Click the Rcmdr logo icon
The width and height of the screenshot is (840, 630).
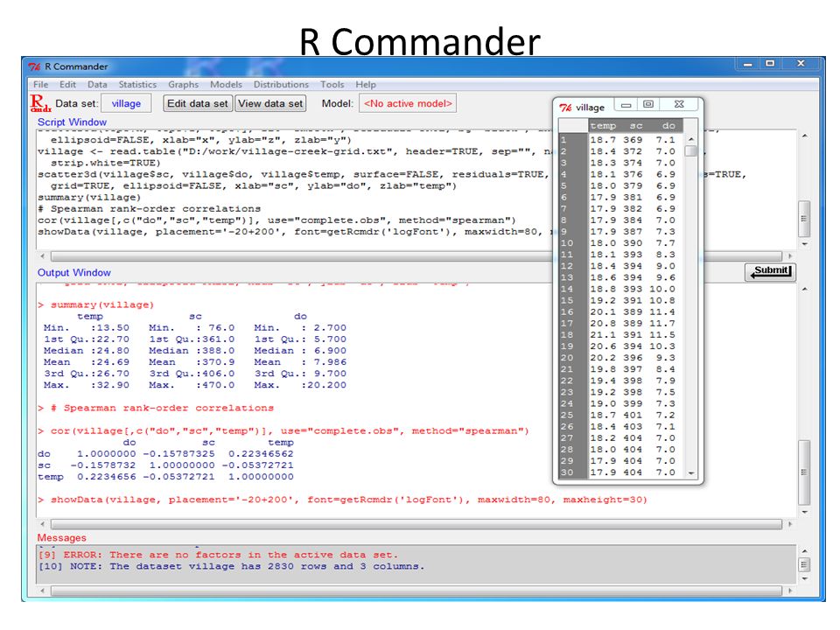(x=40, y=103)
